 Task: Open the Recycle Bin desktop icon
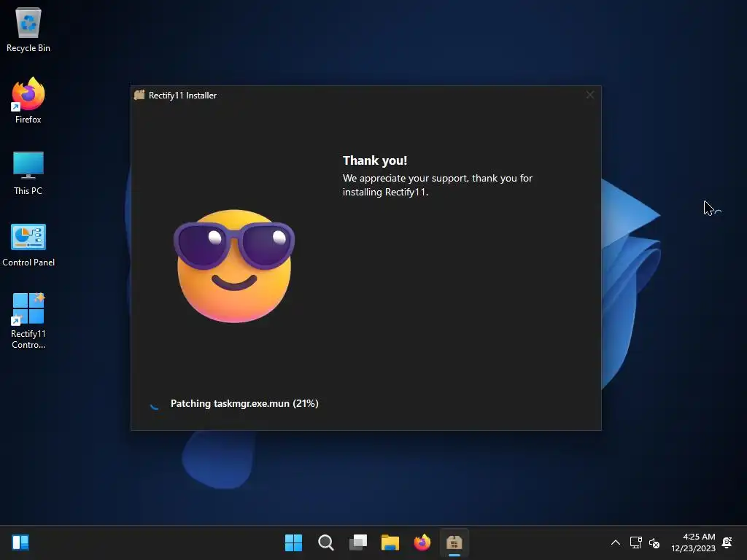point(28,29)
